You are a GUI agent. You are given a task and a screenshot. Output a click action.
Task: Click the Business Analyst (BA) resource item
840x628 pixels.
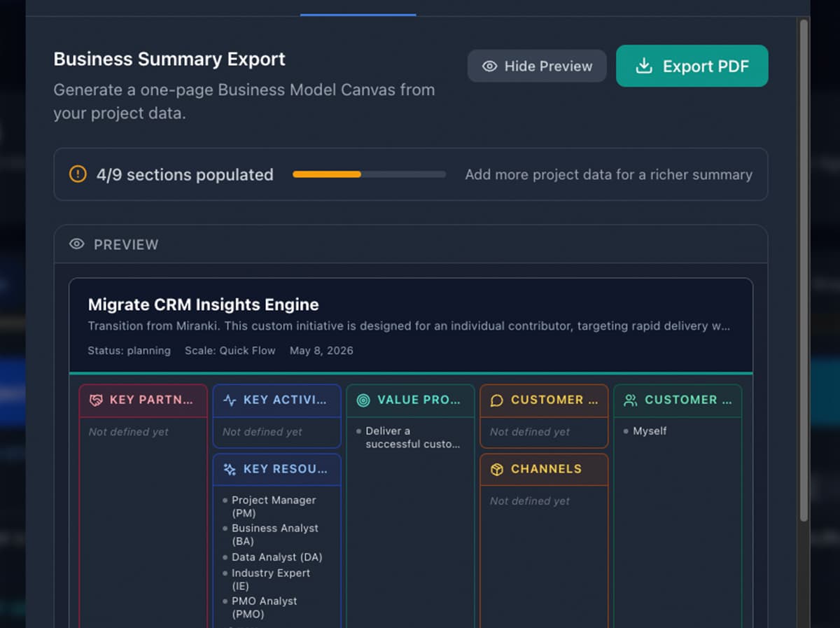tap(274, 535)
